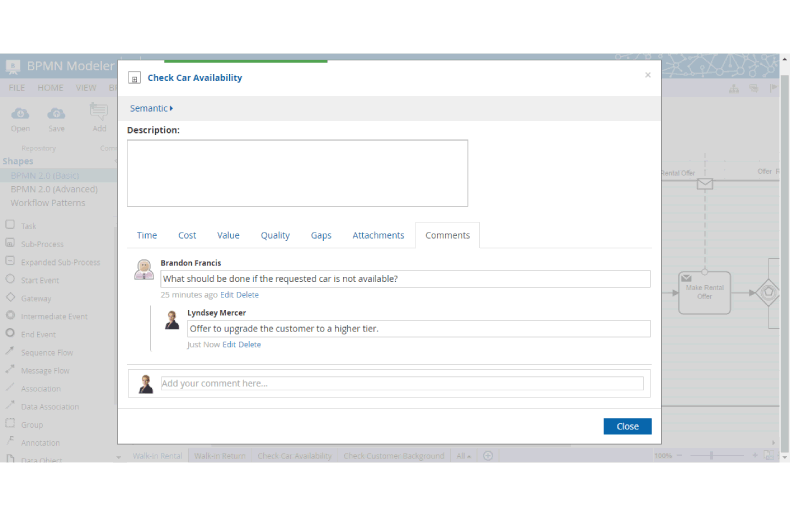
Task: Switch to the Time tab
Action: pyautogui.click(x=147, y=236)
